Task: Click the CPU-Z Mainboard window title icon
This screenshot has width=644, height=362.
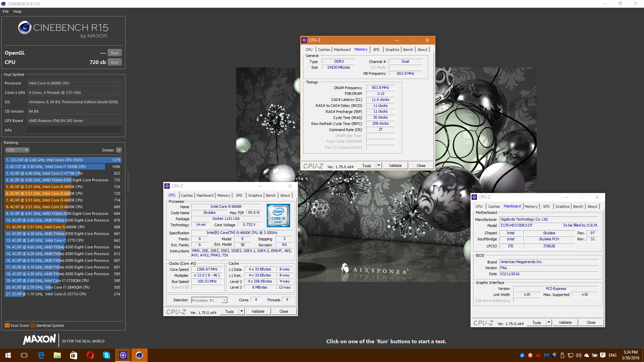Action: coord(474,197)
